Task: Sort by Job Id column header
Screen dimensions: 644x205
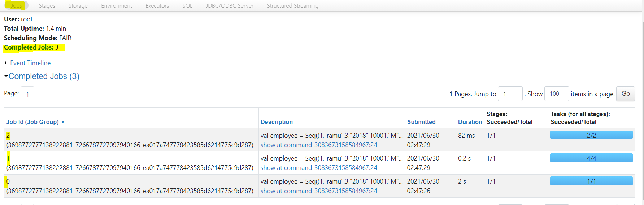Action: [x=32, y=122]
